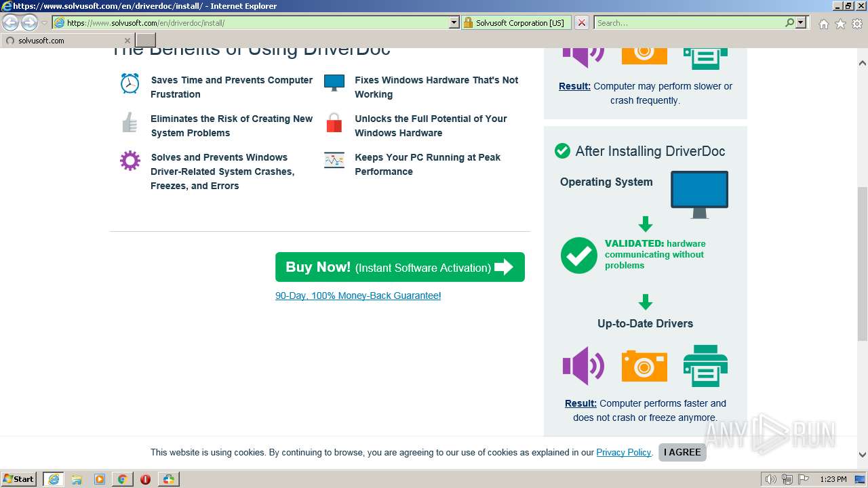Click the orange camera icon under Up-to-Date Drivers
Viewport: 868px width, 488px height.
tap(644, 366)
